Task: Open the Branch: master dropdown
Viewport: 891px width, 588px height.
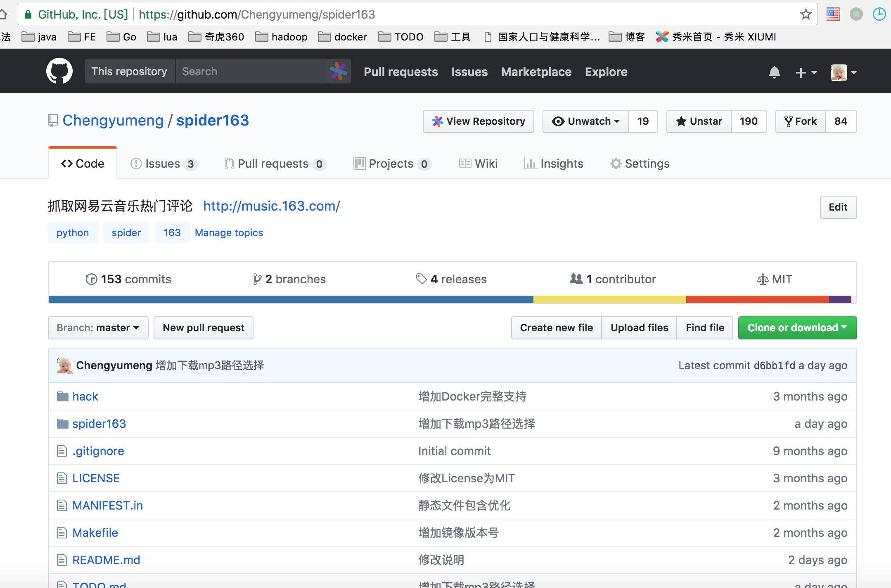Action: tap(98, 328)
